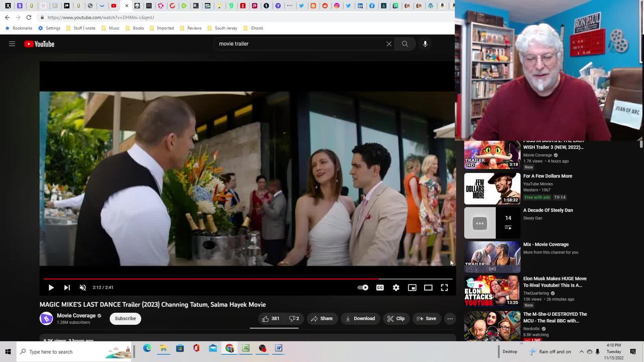Open Puss in Boots trailer thumbnail
The height and width of the screenshot is (362, 644).
492,155
